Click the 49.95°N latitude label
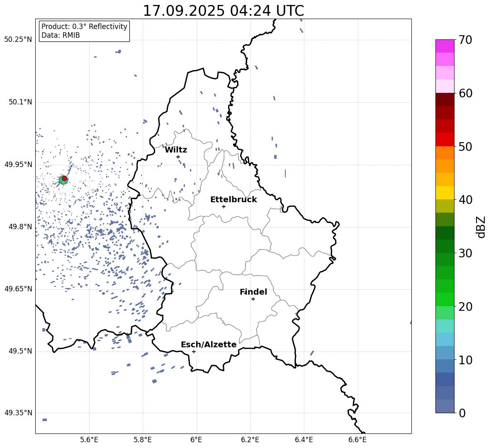Screen dimensions: 491x448 click(18, 165)
